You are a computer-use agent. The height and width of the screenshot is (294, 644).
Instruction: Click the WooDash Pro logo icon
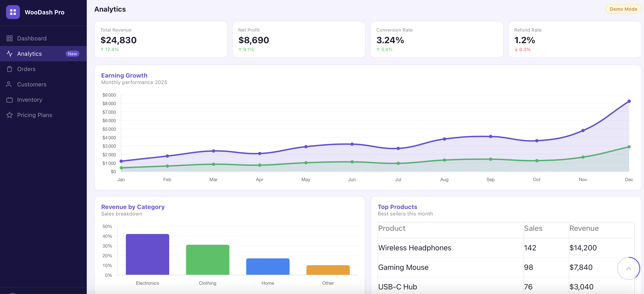tap(13, 12)
